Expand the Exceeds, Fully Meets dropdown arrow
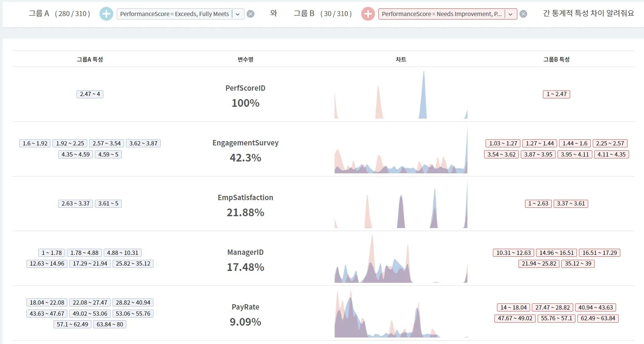The width and height of the screenshot is (644, 344). [238, 14]
